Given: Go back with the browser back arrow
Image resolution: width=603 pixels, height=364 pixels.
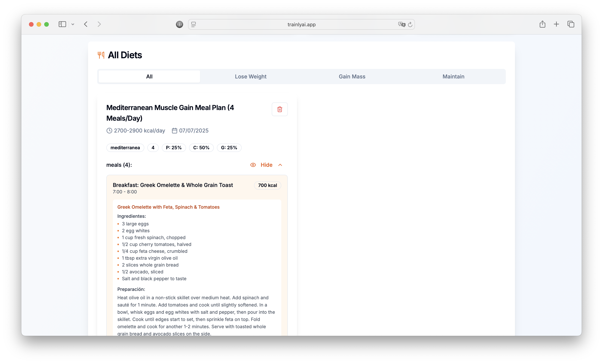Looking at the screenshot, I should coord(86,24).
